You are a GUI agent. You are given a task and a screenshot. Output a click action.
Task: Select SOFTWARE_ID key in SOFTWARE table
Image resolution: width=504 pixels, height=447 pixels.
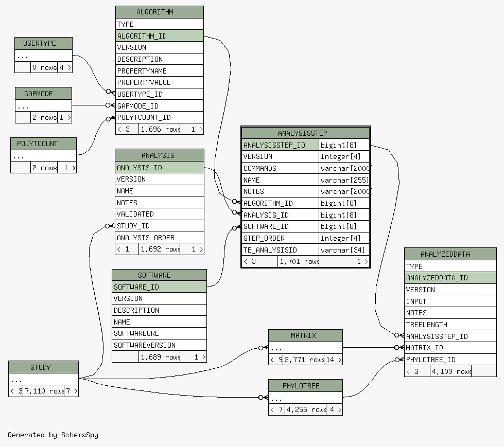(x=159, y=287)
